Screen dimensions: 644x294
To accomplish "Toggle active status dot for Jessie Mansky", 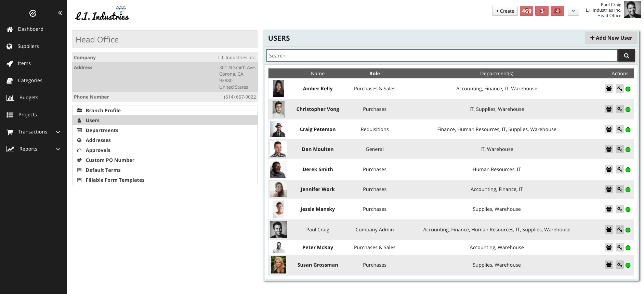I will point(628,209).
